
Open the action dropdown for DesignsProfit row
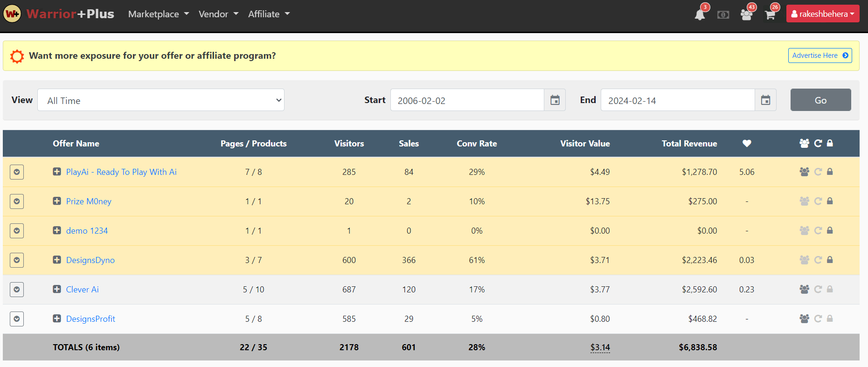[17, 319]
